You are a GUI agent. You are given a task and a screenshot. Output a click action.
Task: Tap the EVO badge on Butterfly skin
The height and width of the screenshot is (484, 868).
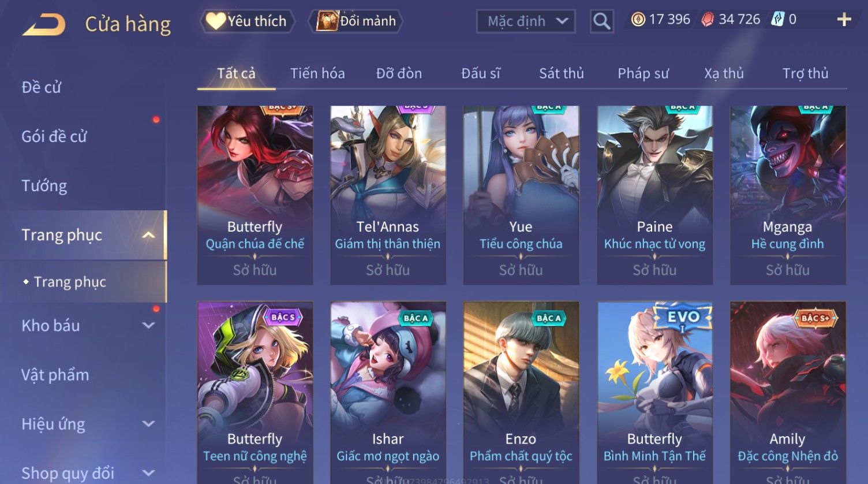tap(683, 318)
